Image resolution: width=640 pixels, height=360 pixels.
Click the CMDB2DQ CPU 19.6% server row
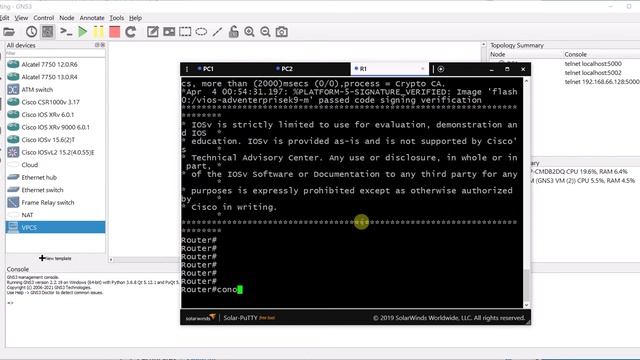click(x=579, y=171)
